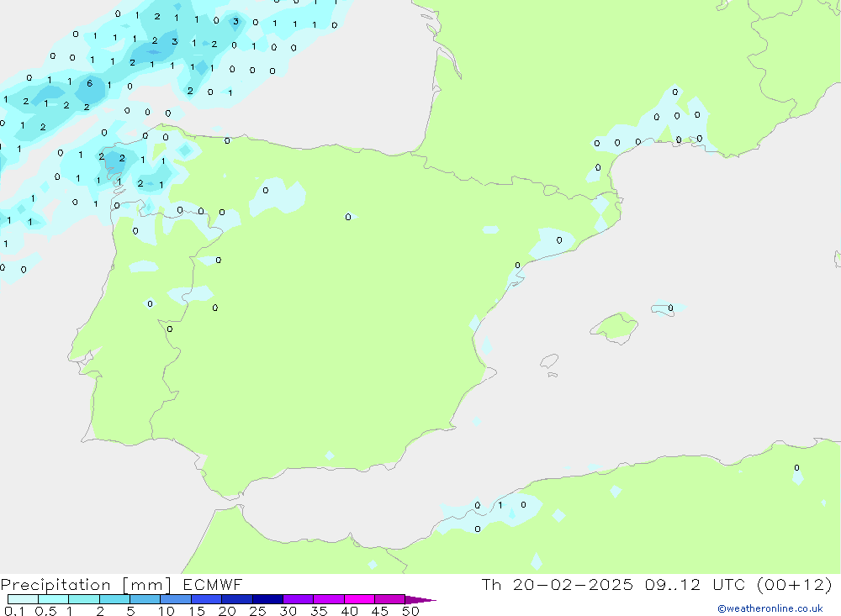Click the Th 20-02-2025 09..12 UTC timestamp
The height and width of the screenshot is (616, 841).
click(x=657, y=584)
